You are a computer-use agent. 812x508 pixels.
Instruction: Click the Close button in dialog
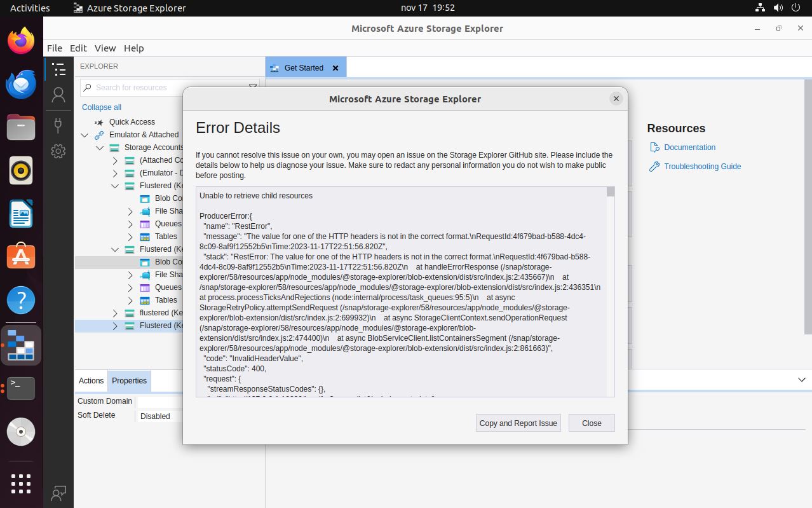pos(592,423)
